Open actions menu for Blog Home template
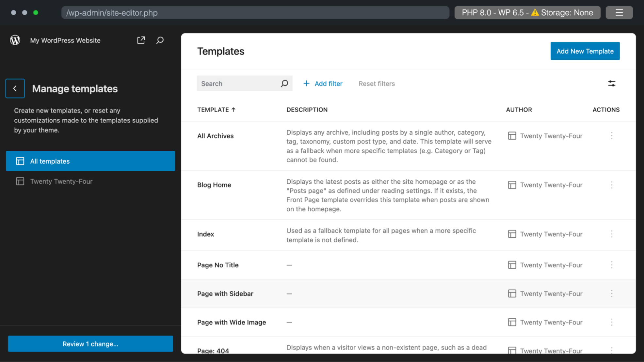This screenshot has width=644, height=362. coord(612,185)
